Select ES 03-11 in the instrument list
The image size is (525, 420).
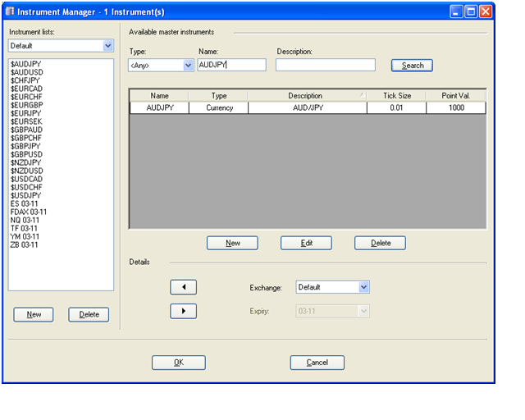25,203
